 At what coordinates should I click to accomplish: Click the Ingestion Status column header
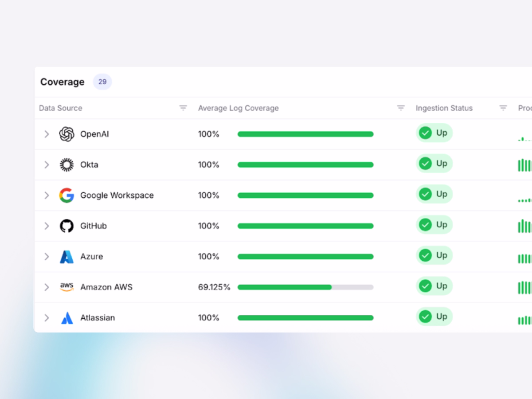point(444,108)
